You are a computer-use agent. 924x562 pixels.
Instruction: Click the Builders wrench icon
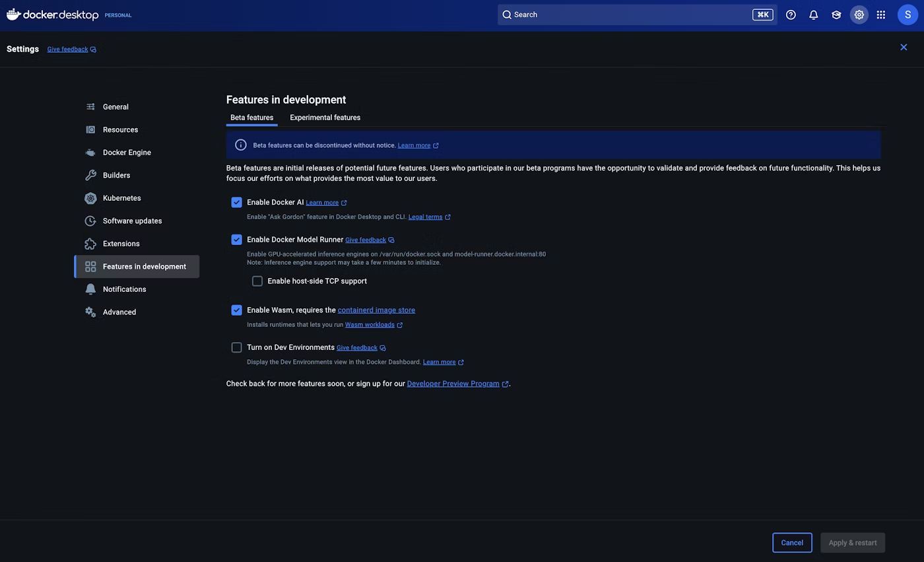90,175
